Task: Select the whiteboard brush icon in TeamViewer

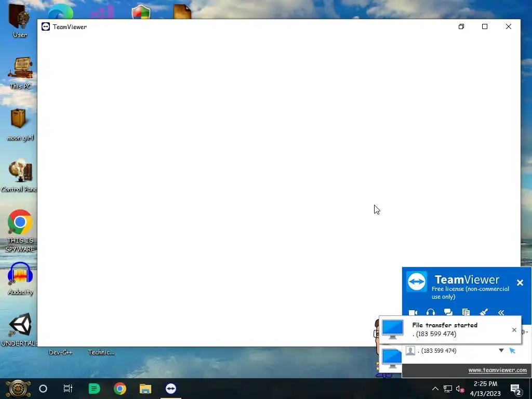Action: click(x=484, y=312)
